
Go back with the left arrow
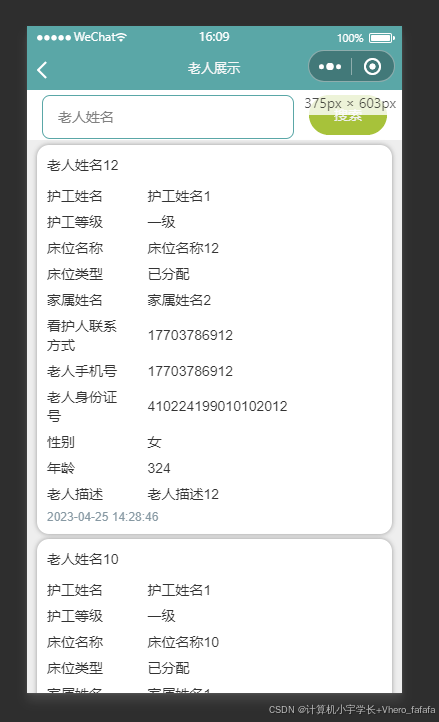tap(42, 70)
